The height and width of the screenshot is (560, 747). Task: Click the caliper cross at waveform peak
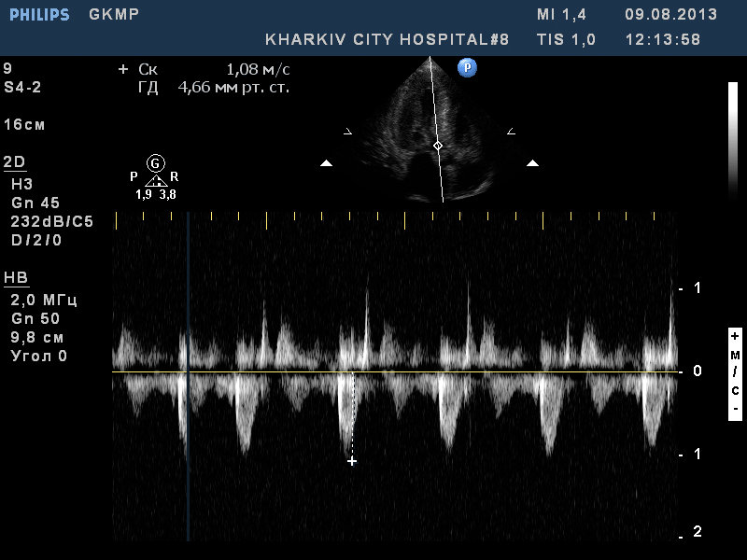pyautogui.click(x=352, y=461)
